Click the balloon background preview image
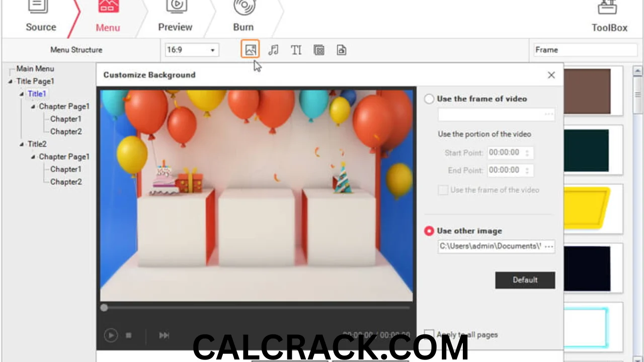 256,196
